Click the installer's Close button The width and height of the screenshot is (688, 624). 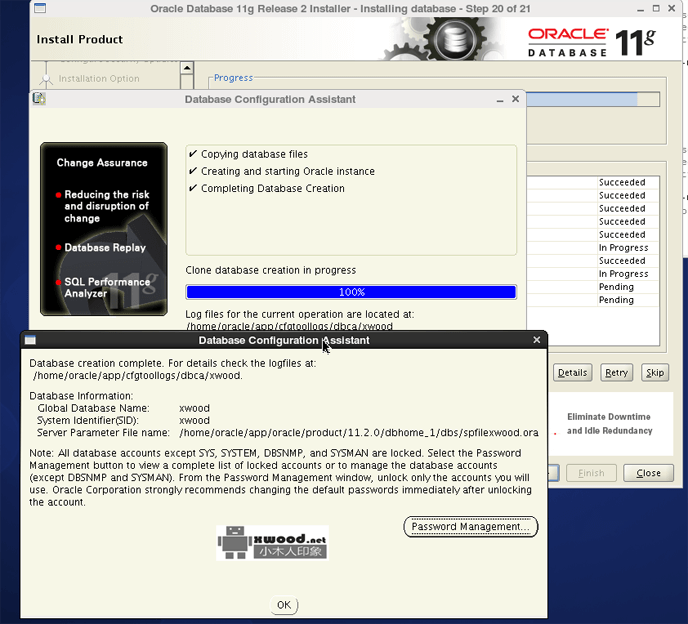[647, 473]
